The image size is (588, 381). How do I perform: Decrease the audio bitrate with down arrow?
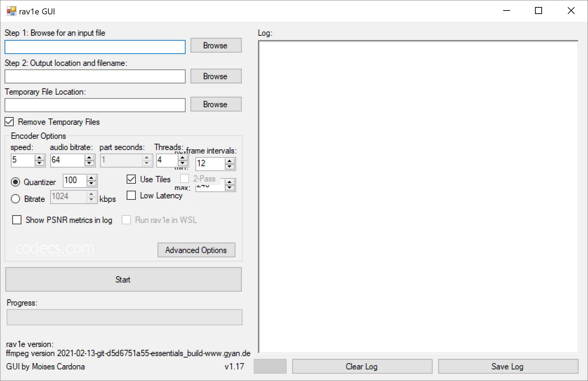tap(90, 163)
